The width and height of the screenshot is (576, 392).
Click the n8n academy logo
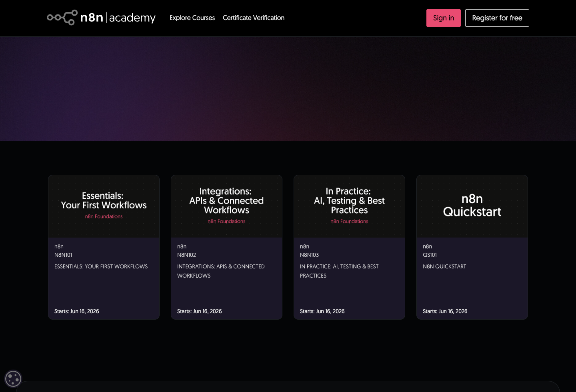[x=101, y=18]
